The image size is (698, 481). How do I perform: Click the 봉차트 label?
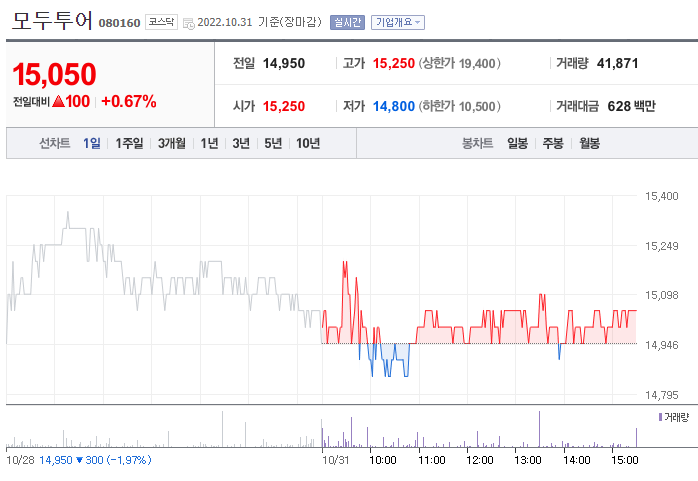(x=478, y=143)
